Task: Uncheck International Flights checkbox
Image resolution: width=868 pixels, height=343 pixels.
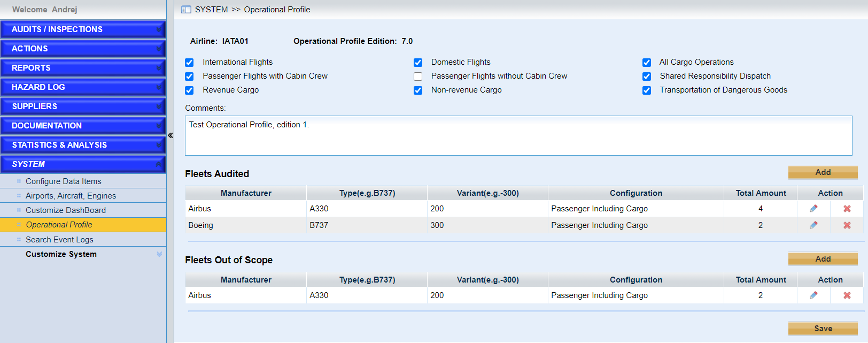Action: click(189, 63)
